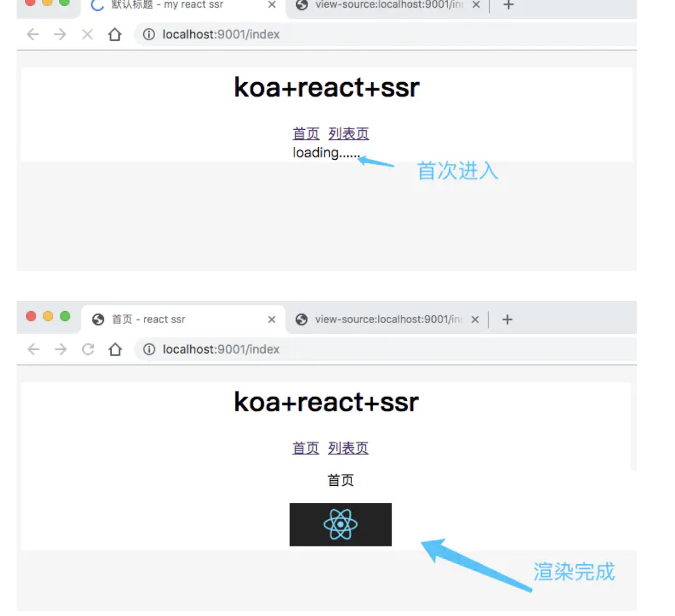Screen dimensions: 675x616
Task: View site info icon in upper address bar
Action: pyautogui.click(x=149, y=35)
